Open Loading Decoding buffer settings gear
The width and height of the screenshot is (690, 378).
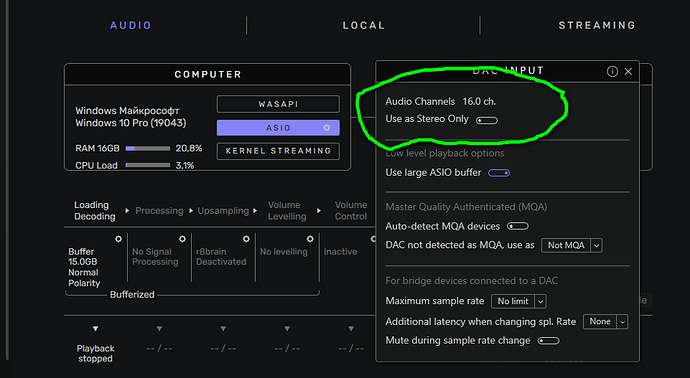118,239
